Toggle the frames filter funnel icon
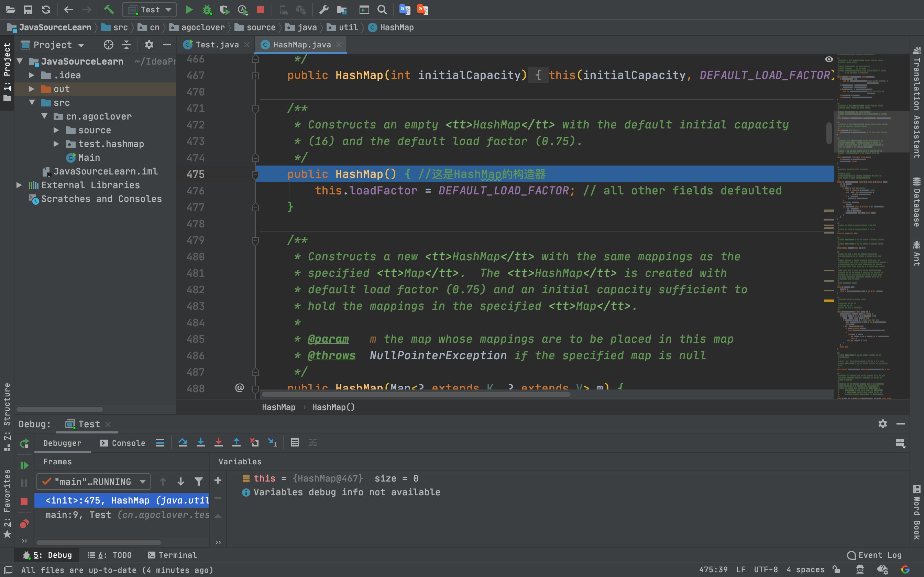 [199, 482]
